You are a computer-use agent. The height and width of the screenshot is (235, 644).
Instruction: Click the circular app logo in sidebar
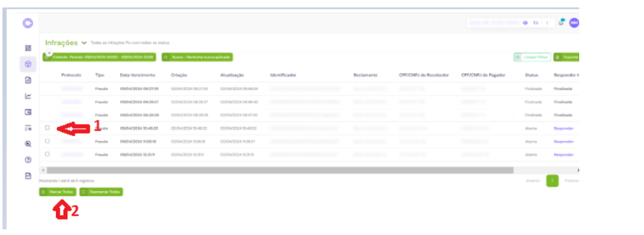(x=28, y=24)
